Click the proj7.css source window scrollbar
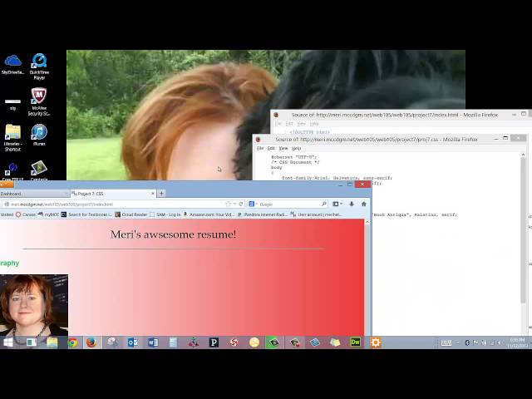 coord(523,231)
